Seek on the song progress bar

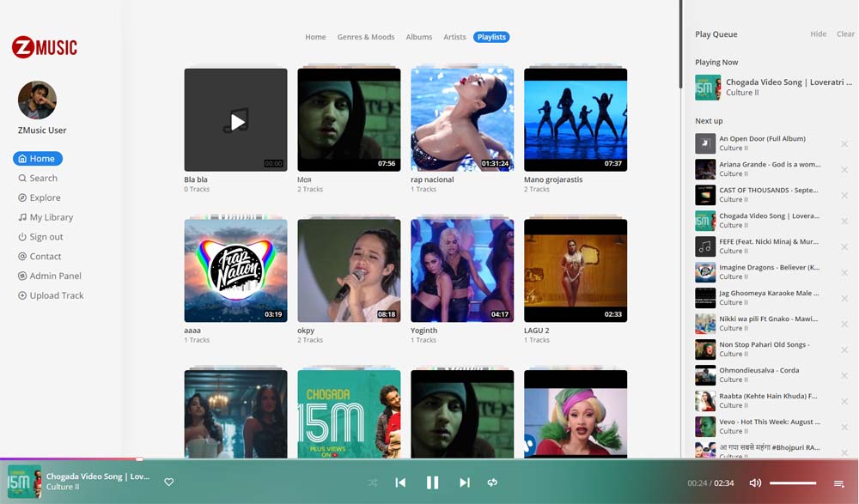(429, 459)
